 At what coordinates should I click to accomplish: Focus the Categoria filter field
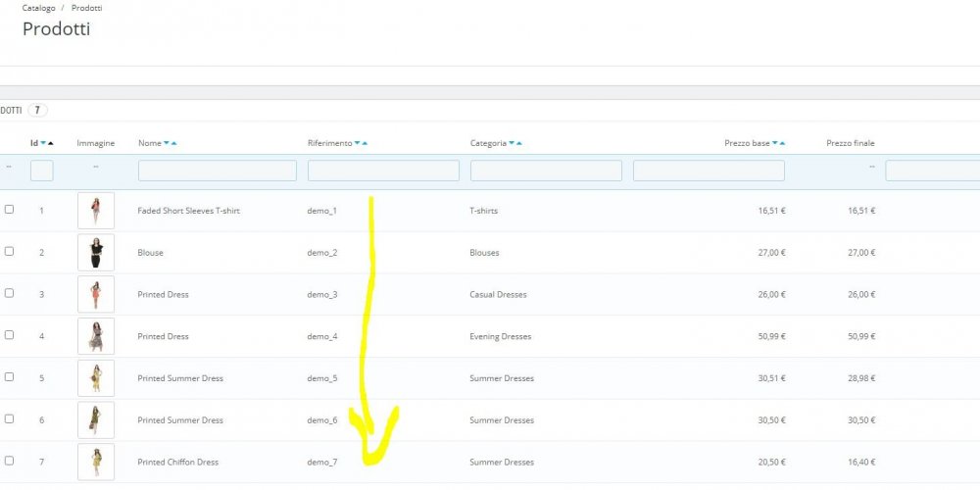pyautogui.click(x=546, y=171)
